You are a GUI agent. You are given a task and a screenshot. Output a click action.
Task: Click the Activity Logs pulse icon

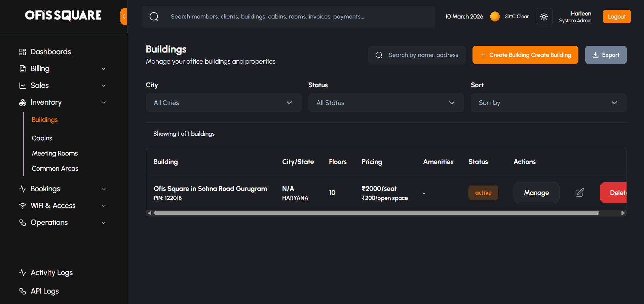[23, 273]
